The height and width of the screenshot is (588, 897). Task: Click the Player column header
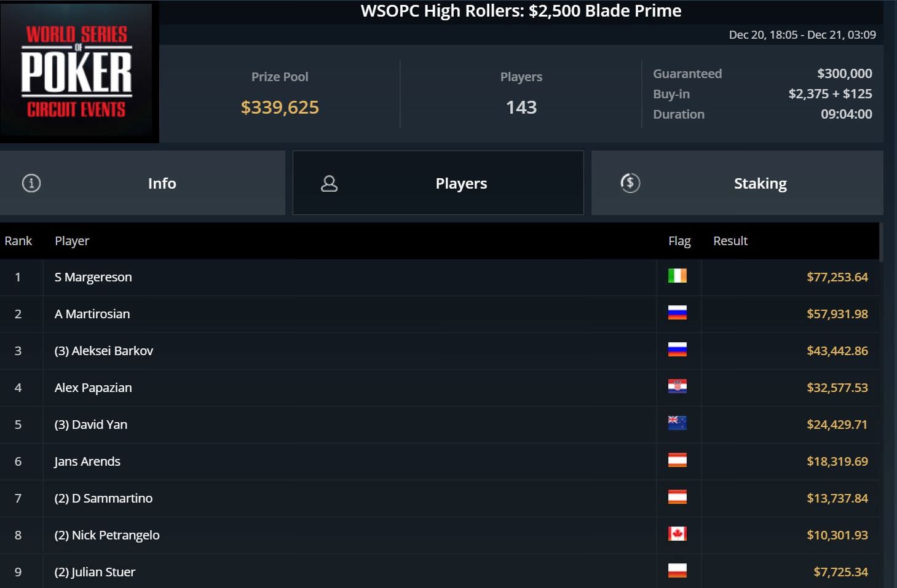point(72,241)
